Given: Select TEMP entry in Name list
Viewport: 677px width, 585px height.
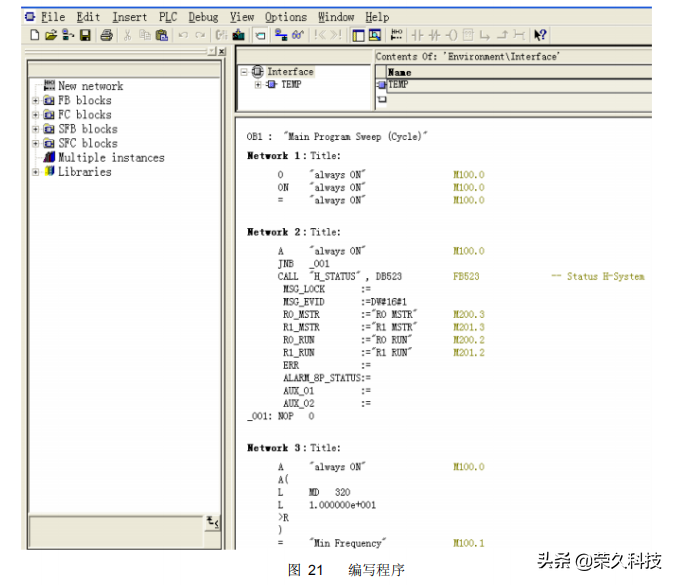Looking at the screenshot, I should point(398,85).
